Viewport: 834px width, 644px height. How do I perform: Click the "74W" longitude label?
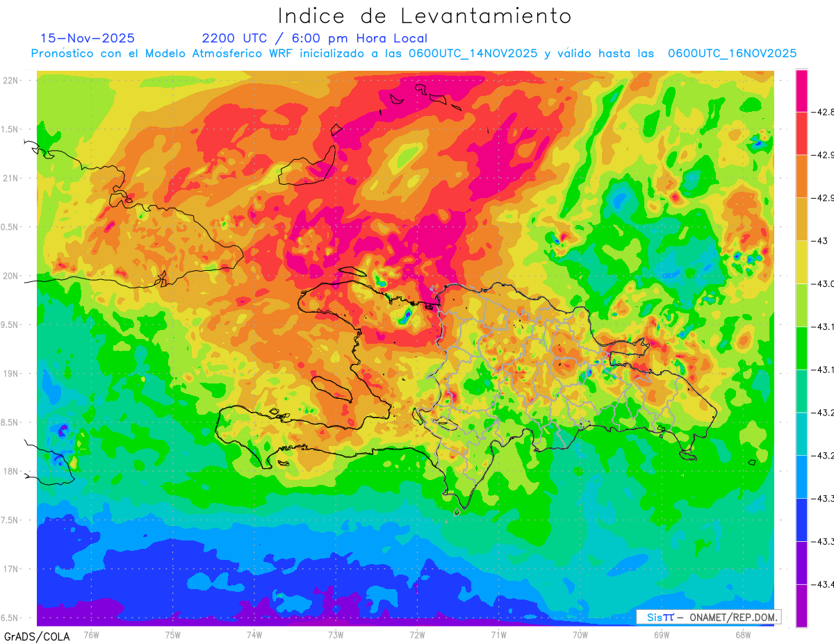point(254,635)
